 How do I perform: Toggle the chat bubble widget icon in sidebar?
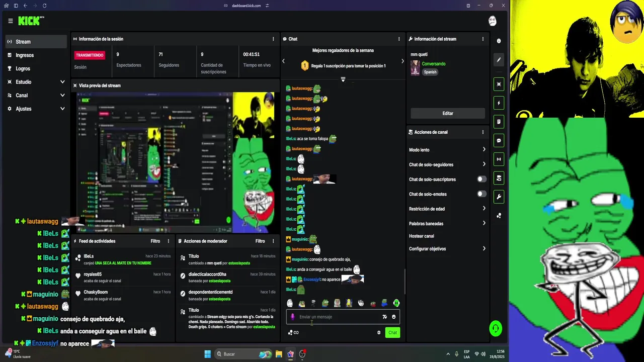coord(499,140)
